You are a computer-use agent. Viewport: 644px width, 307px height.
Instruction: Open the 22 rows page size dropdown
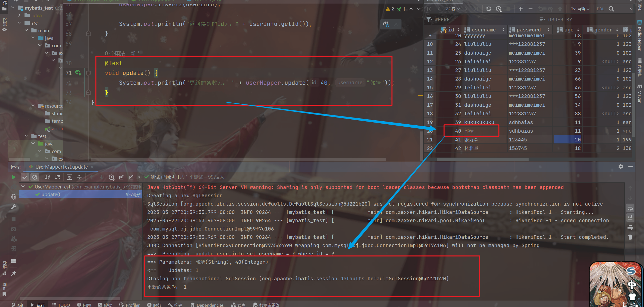[453, 9]
